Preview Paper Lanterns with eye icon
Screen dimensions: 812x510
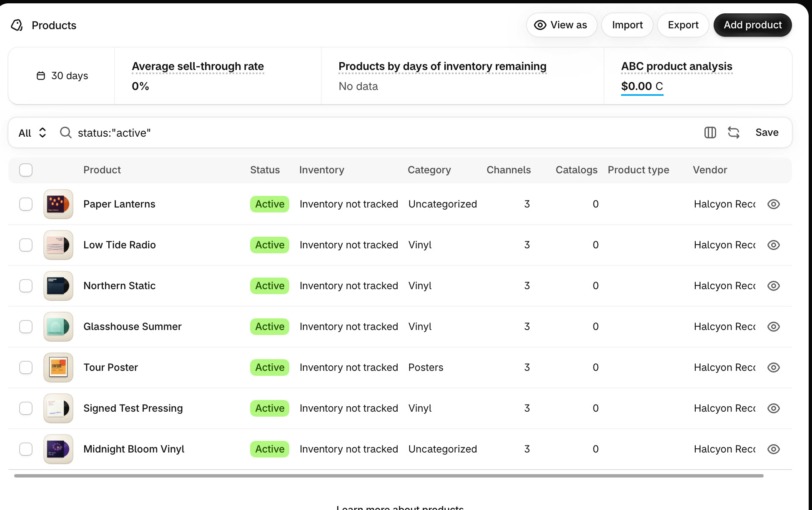tap(774, 204)
